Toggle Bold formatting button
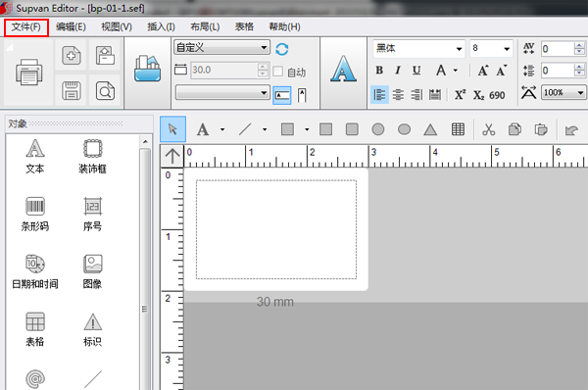The width and height of the screenshot is (588, 390). point(379,71)
